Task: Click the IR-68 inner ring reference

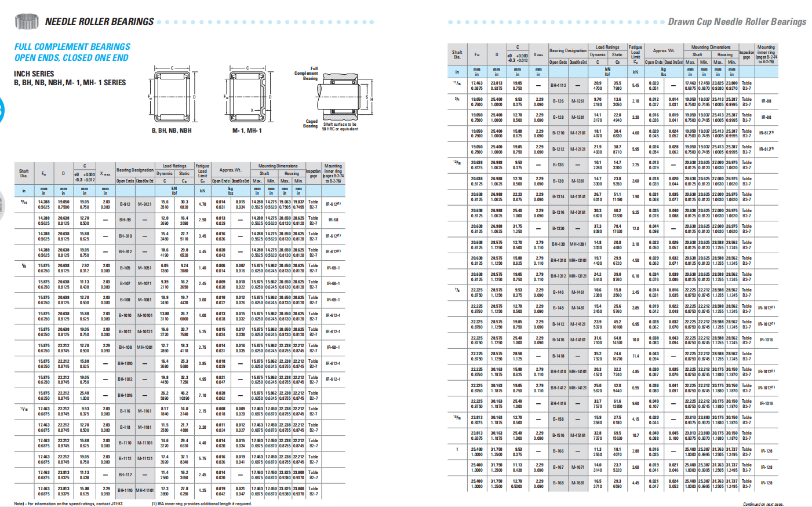Action: coord(333,220)
